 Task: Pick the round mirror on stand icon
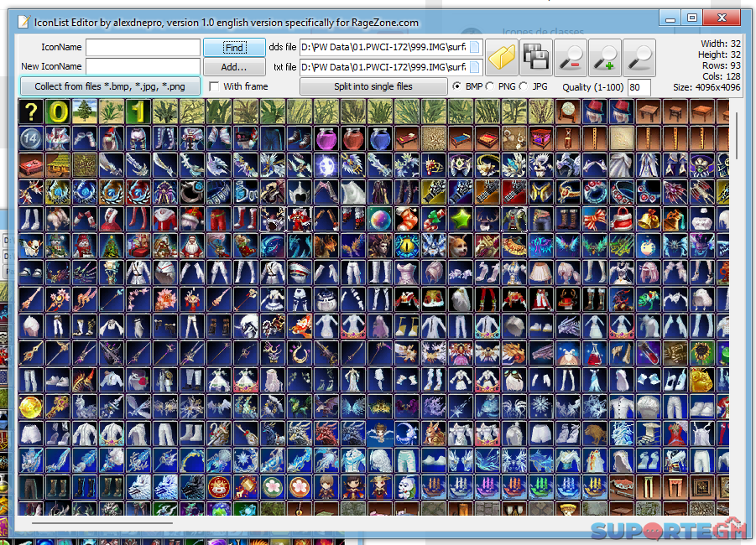click(567, 112)
